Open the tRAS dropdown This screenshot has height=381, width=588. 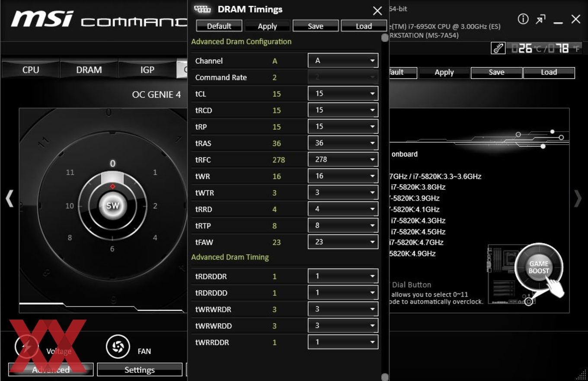[343, 143]
